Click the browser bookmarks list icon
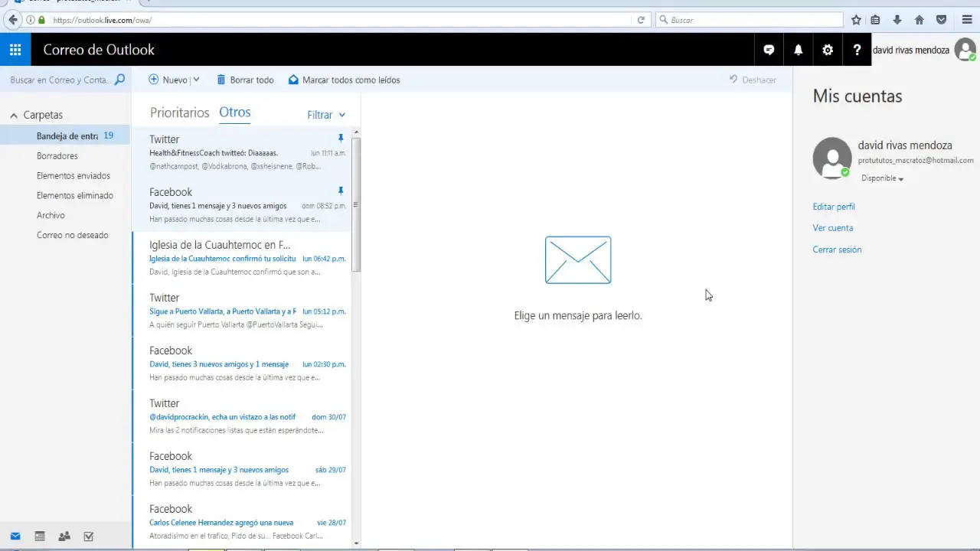 click(x=876, y=20)
